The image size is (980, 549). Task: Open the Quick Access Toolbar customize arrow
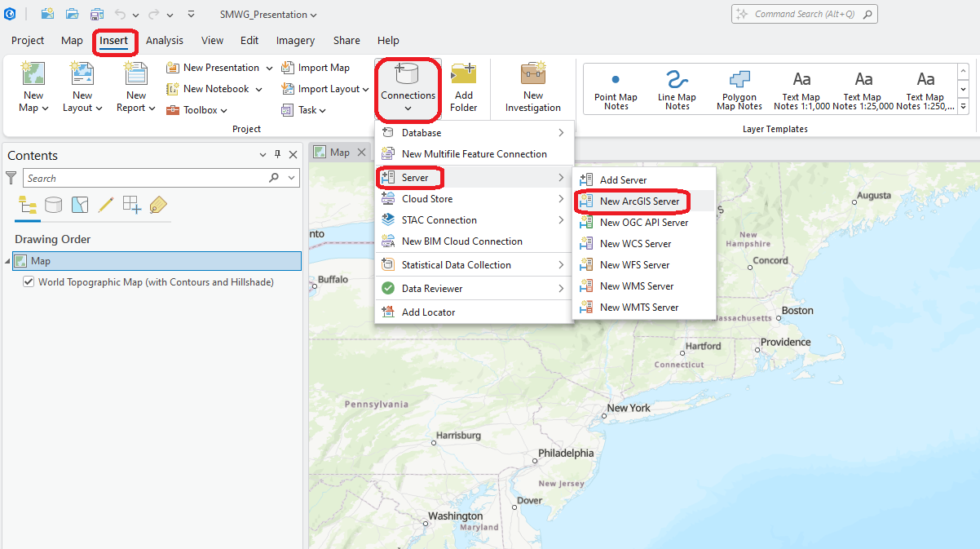pyautogui.click(x=190, y=15)
